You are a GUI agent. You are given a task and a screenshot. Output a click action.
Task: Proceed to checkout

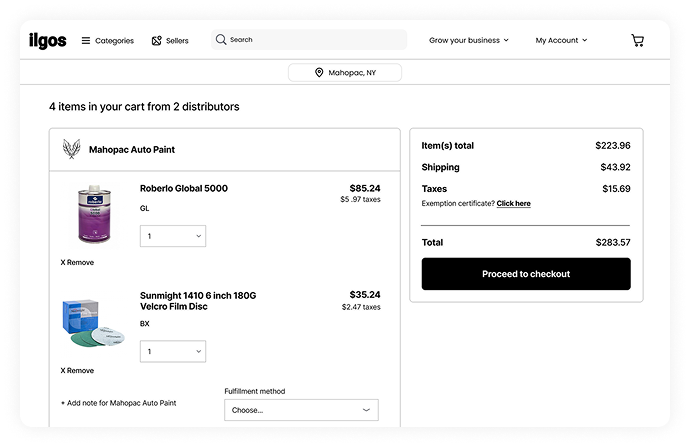526,274
